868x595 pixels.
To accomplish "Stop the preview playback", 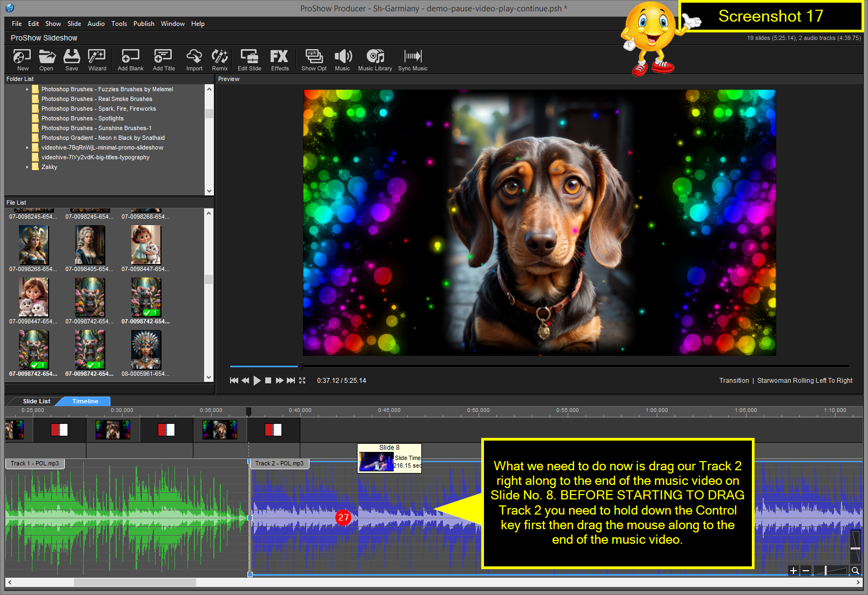I will click(x=268, y=381).
